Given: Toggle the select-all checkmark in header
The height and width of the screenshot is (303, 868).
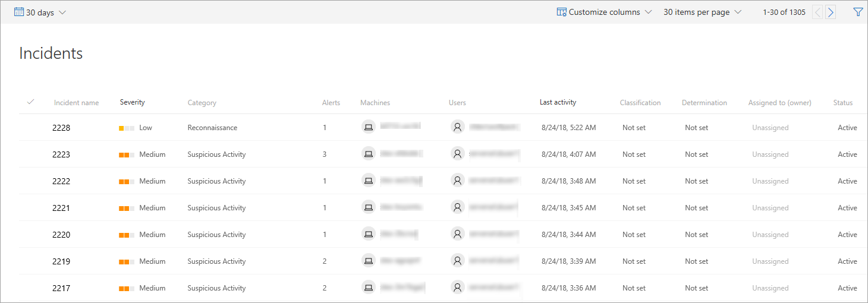Looking at the screenshot, I should [x=31, y=102].
